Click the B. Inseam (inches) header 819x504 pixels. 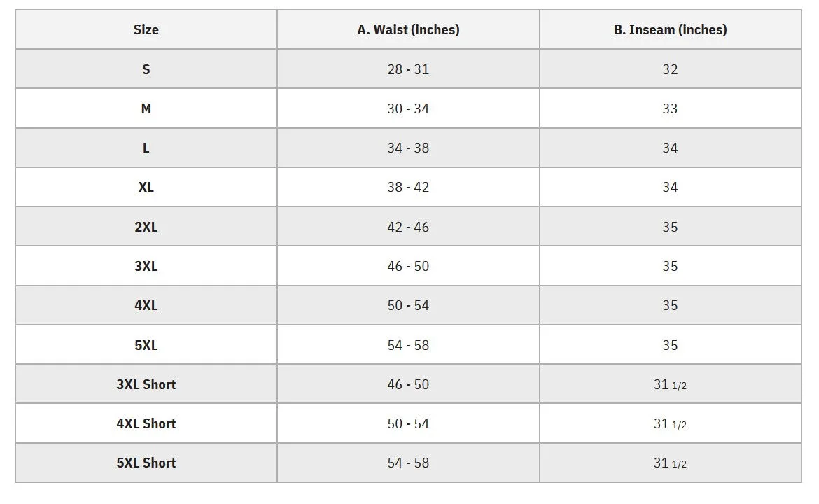click(x=670, y=30)
